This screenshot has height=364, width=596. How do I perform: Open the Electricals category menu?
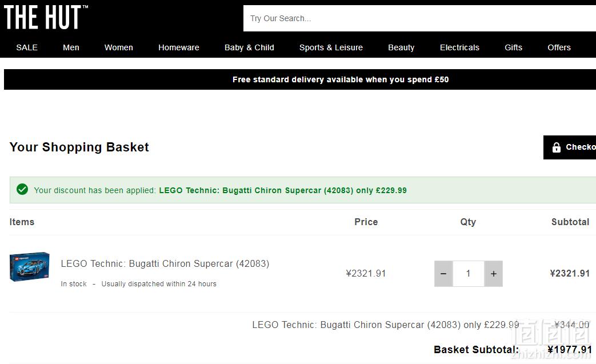[x=459, y=47]
